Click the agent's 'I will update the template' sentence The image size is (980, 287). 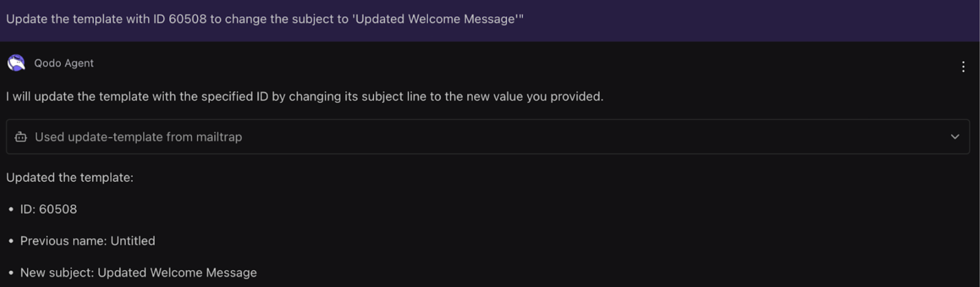pos(304,97)
